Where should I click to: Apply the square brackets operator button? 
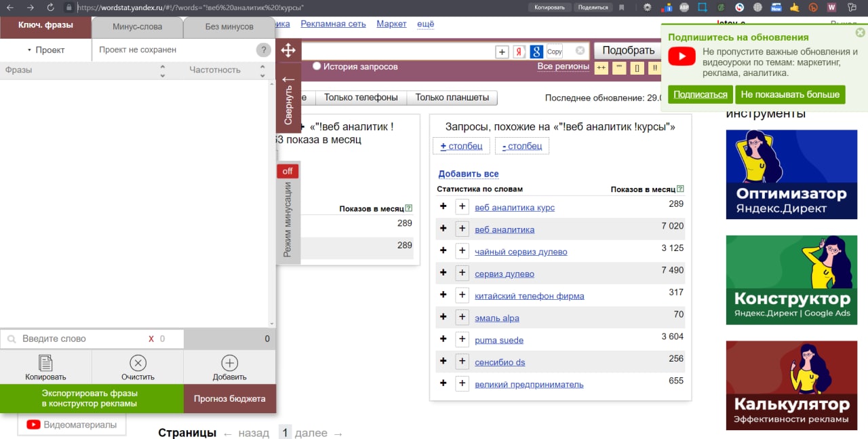tap(637, 68)
